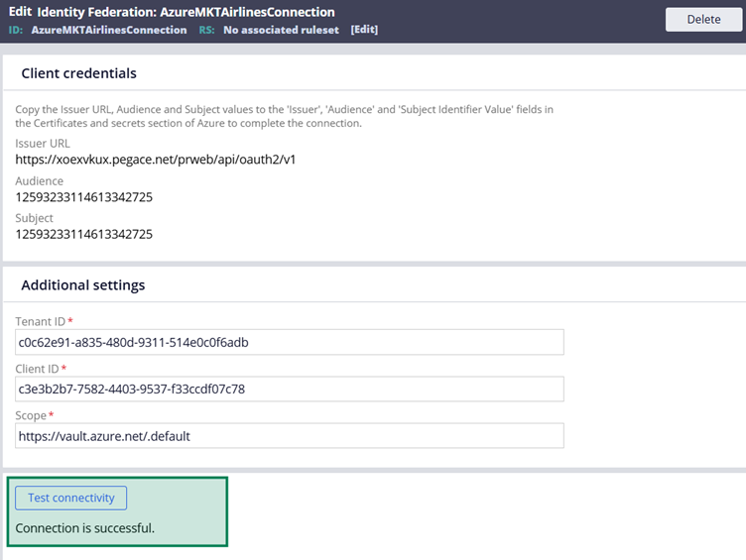Click into the Client ID field
This screenshot has height=560, width=746.
[x=290, y=389]
